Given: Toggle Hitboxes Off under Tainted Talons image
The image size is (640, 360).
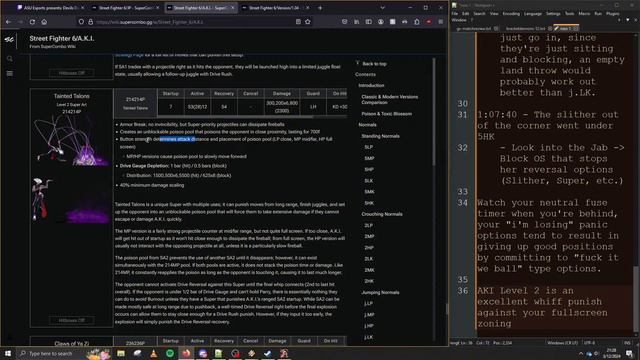Looking at the screenshot, I should (71, 321).
